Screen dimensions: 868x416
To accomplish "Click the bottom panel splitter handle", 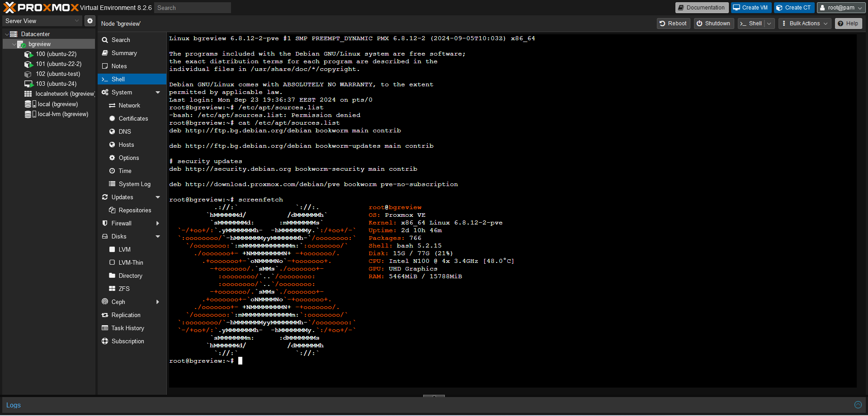I will 434,396.
